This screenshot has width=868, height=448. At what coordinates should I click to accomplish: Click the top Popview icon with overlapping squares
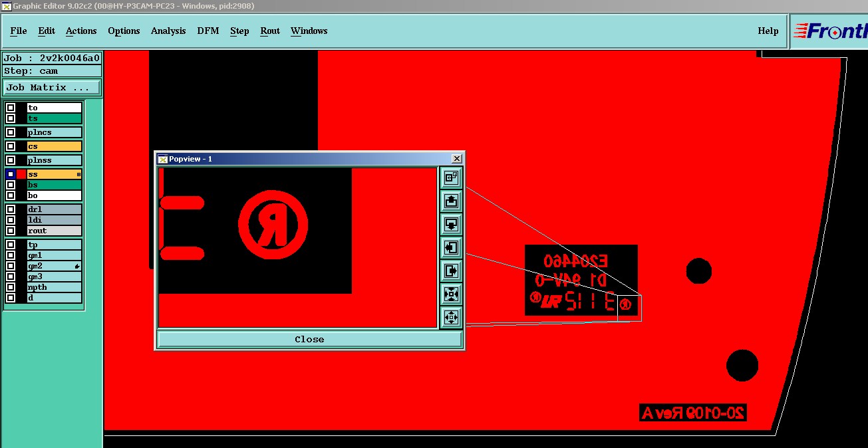click(x=451, y=177)
